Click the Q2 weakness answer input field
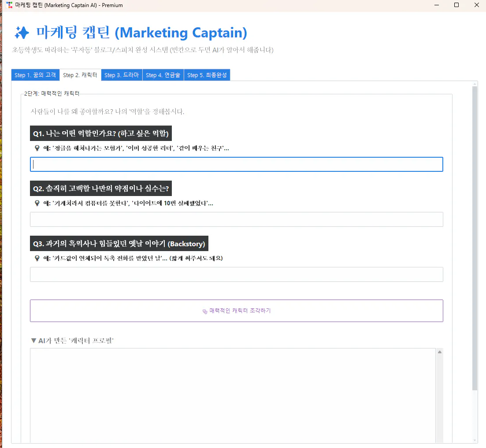 (x=236, y=219)
